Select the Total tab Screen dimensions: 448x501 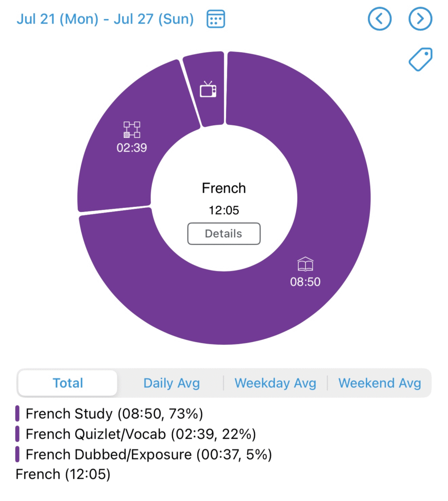click(x=68, y=383)
